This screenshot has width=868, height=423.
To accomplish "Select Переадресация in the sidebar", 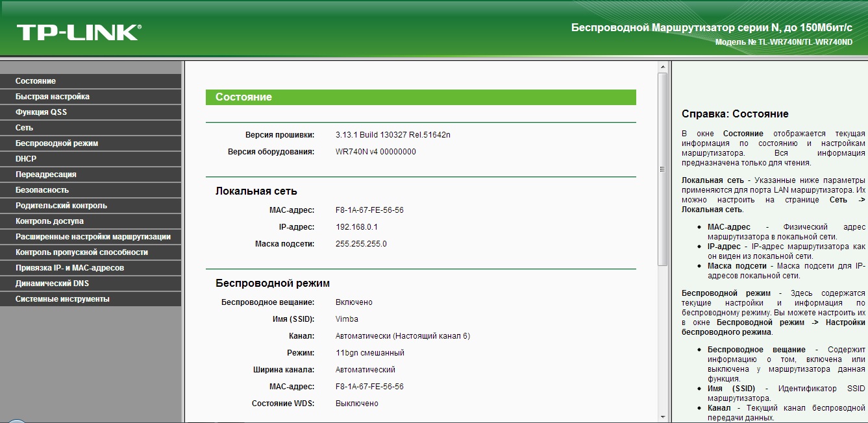I will pyautogui.click(x=90, y=175).
